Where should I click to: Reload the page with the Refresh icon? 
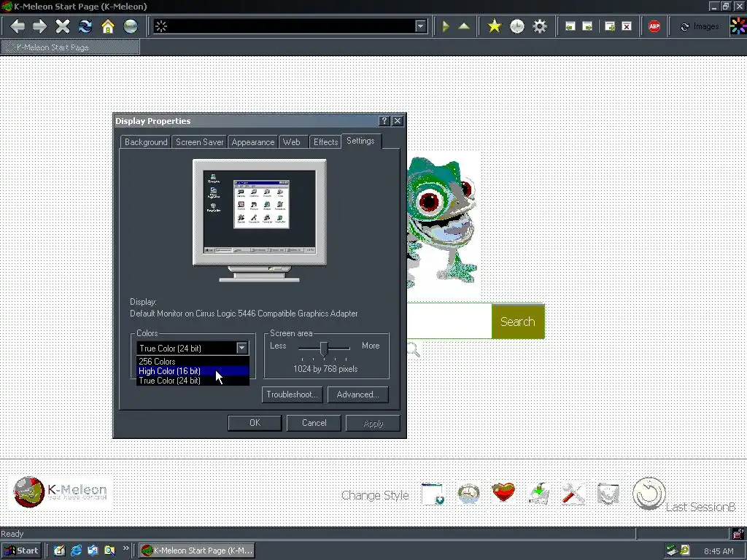[x=85, y=26]
